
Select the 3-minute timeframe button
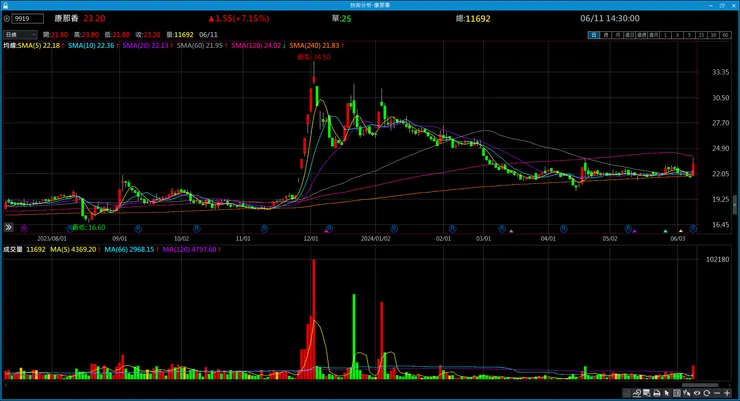coord(677,35)
